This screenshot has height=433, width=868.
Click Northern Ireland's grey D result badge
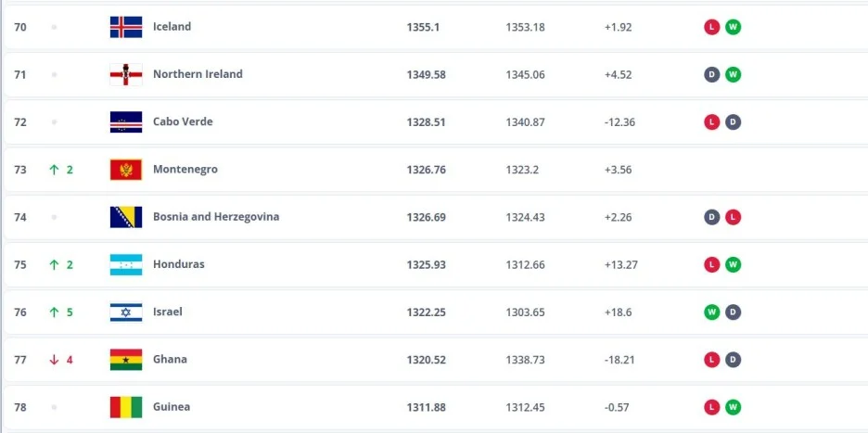click(712, 74)
